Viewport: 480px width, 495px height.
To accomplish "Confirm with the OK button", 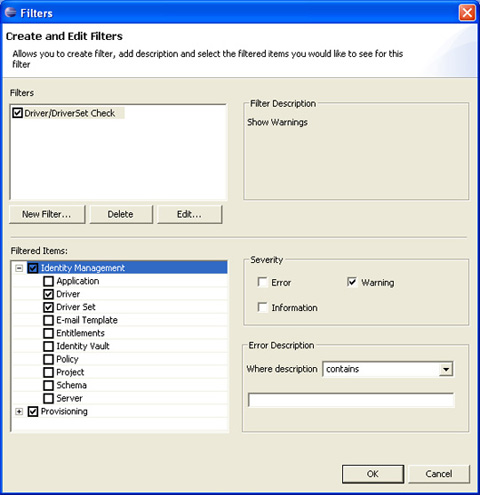I will (x=373, y=474).
